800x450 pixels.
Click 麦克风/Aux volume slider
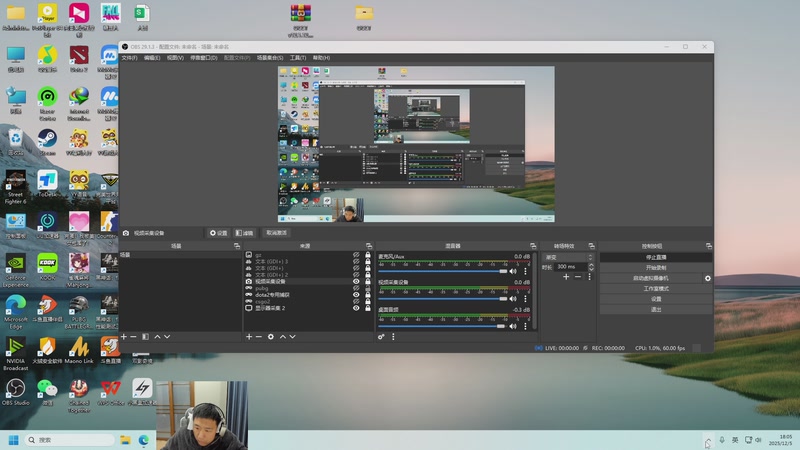pos(443,271)
